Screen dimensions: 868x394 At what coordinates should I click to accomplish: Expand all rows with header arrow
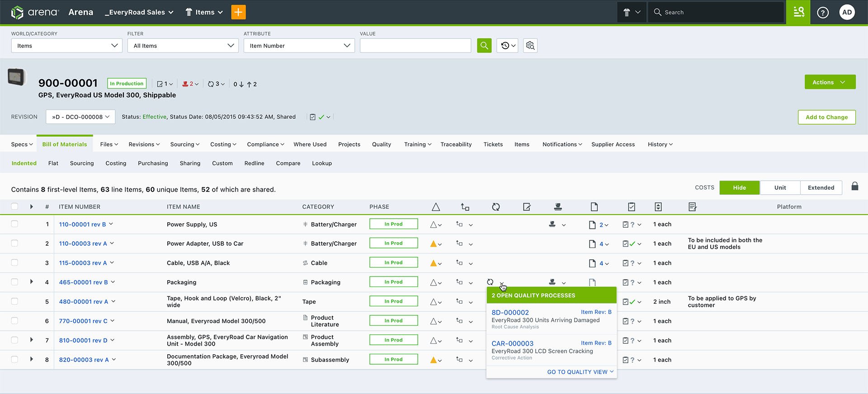click(32, 206)
